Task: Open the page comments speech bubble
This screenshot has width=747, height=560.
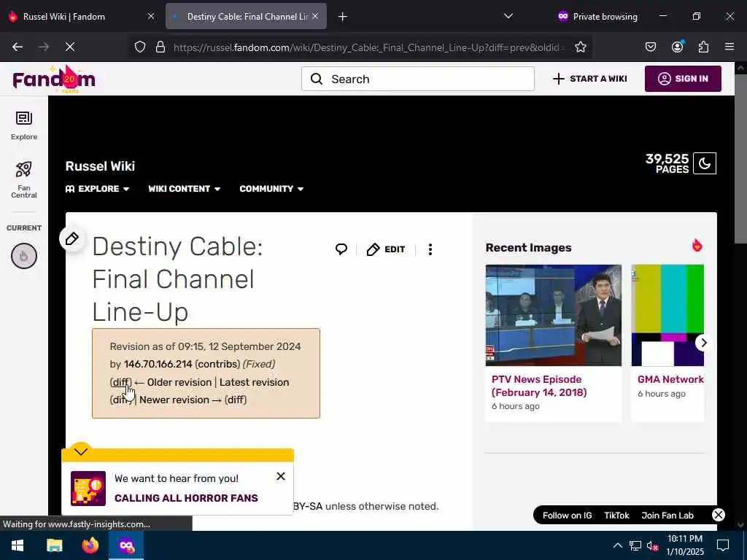Action: pyautogui.click(x=341, y=249)
